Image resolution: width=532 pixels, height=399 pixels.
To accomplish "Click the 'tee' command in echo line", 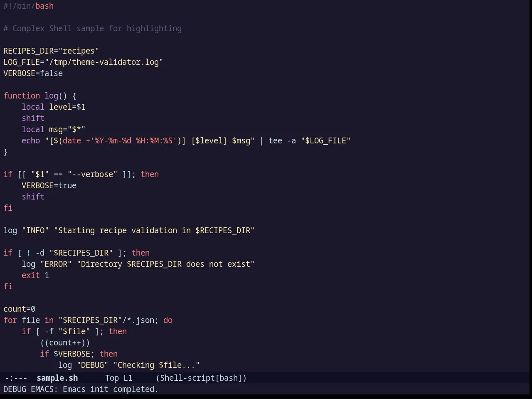I will click(276, 140).
